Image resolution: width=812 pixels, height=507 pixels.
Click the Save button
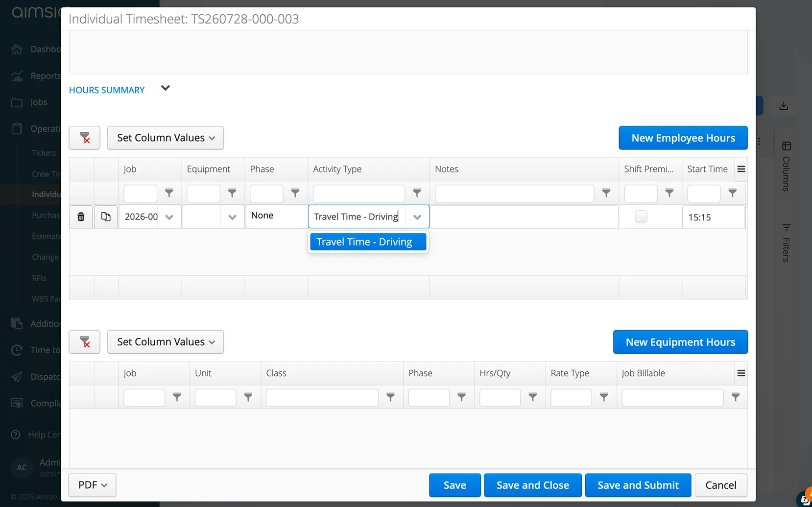[x=454, y=485]
